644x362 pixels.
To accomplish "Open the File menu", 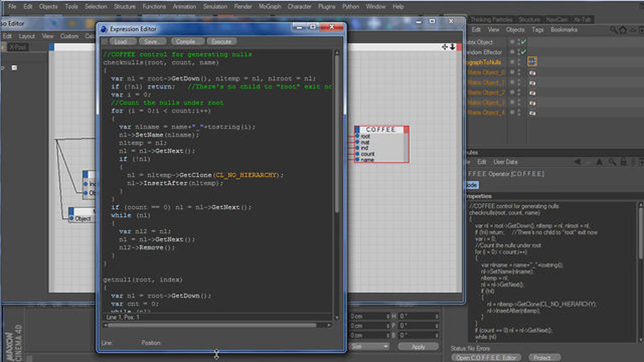I will [x=12, y=6].
